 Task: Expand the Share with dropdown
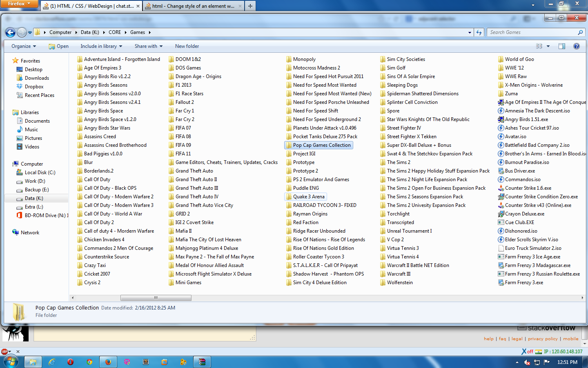click(x=149, y=46)
